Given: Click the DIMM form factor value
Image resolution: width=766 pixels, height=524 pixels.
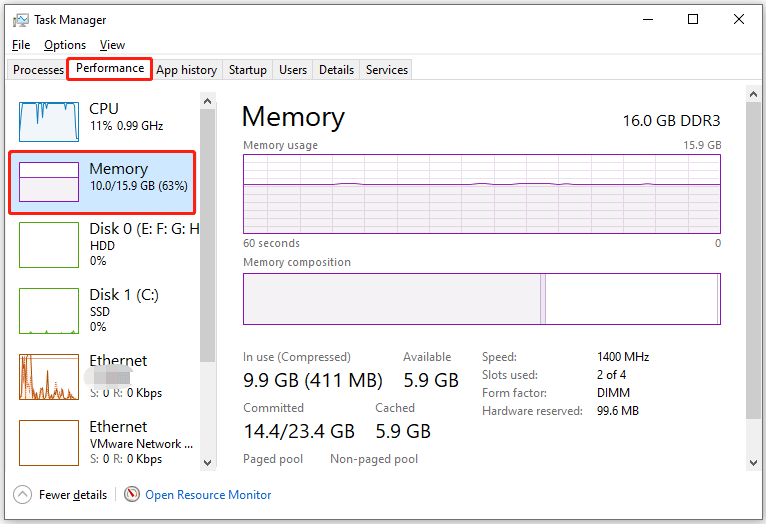Looking at the screenshot, I should 613,393.
